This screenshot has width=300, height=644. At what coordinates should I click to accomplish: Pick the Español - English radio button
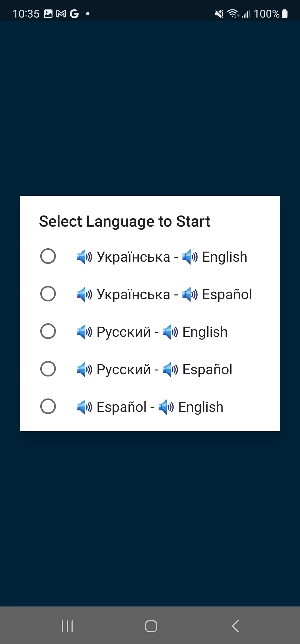48,406
